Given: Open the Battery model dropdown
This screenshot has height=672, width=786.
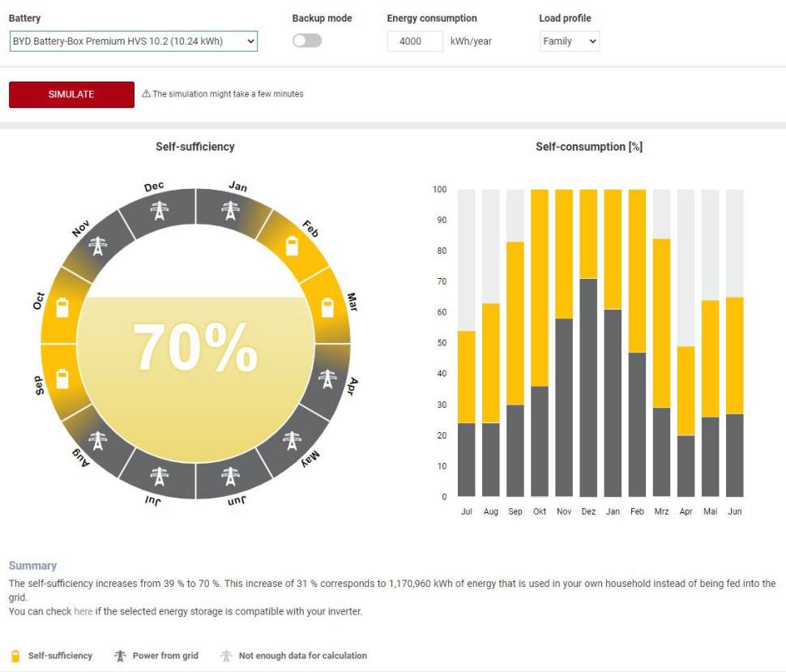Looking at the screenshot, I should click(133, 41).
